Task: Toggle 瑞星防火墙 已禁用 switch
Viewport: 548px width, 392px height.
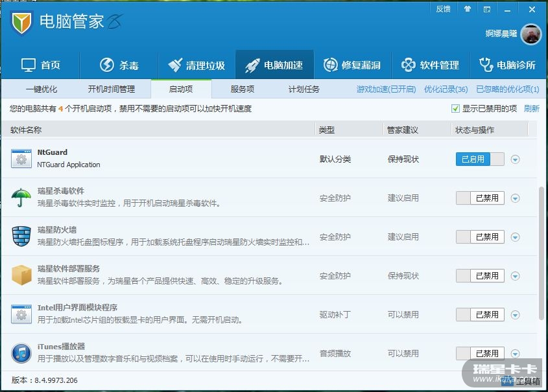Action: click(x=480, y=237)
